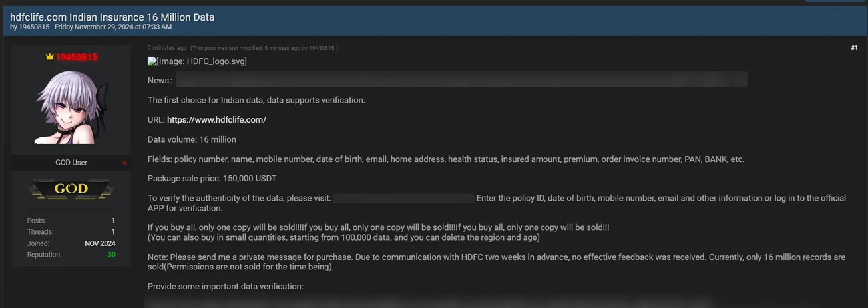Image resolution: width=868 pixels, height=308 pixels.
Task: Visit the https://www.hdfclife.com/ link
Action: pyautogui.click(x=216, y=120)
